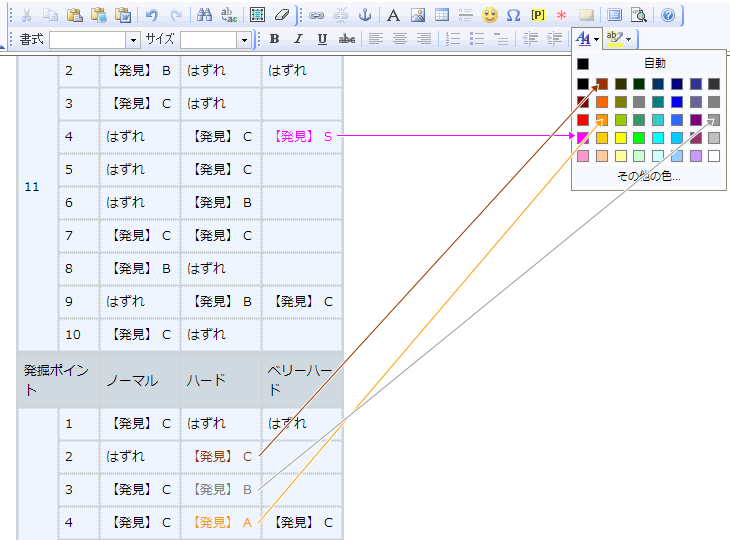Pick the bright red color swatch
The image size is (730, 540).
point(583,120)
